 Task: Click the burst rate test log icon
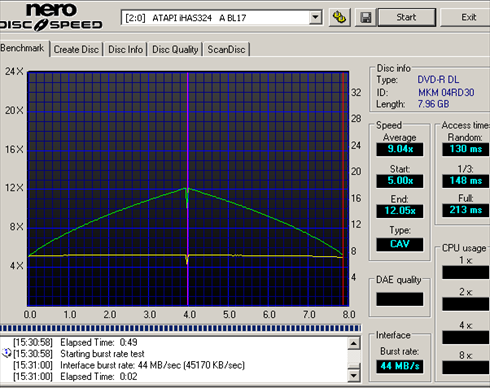click(x=6, y=353)
